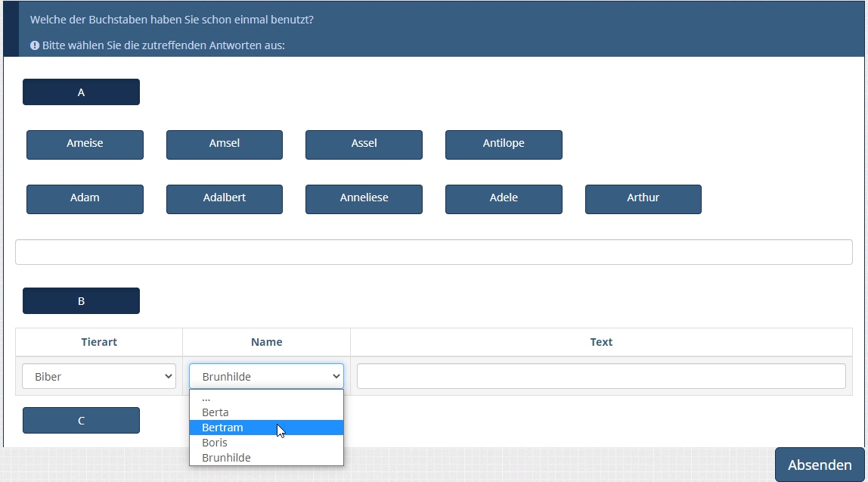Pick the name Anneliese
This screenshot has width=868, height=482.
pos(364,199)
